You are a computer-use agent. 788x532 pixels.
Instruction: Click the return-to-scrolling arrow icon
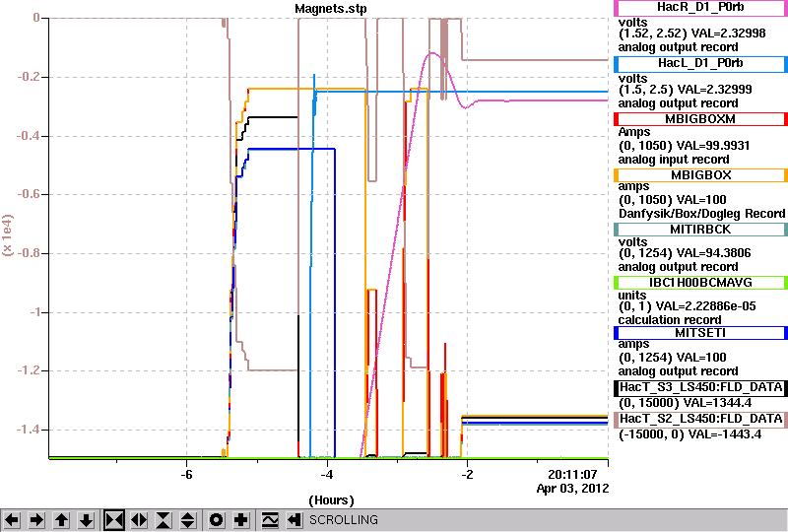[295, 520]
